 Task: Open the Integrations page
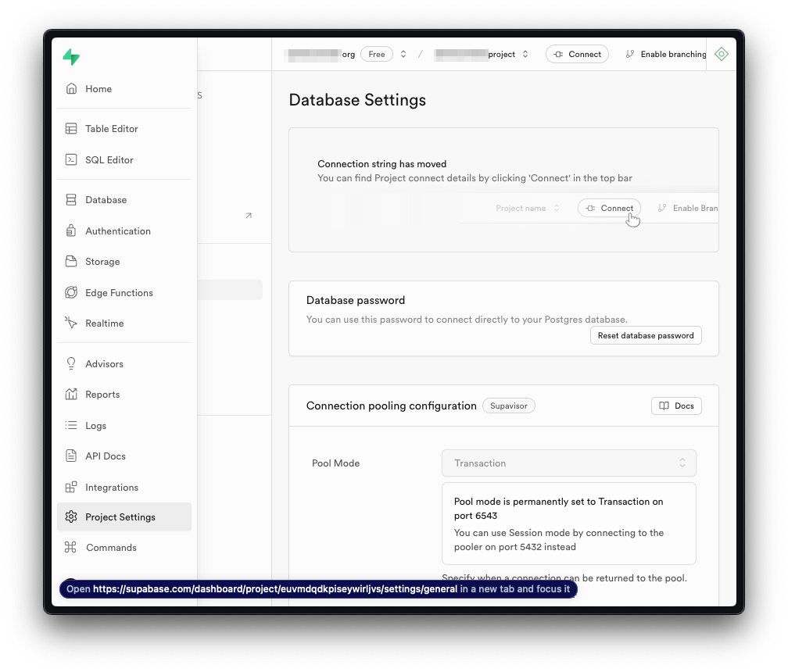pyautogui.click(x=110, y=487)
